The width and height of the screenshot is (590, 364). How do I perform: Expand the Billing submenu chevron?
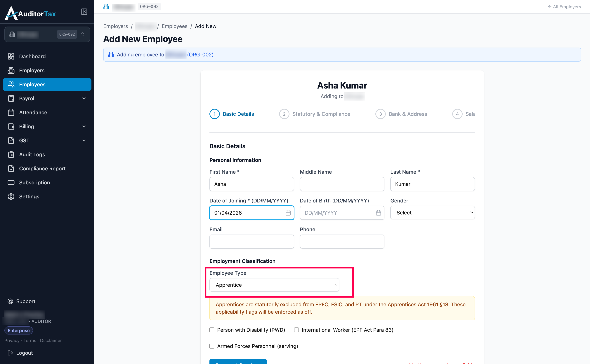84,126
